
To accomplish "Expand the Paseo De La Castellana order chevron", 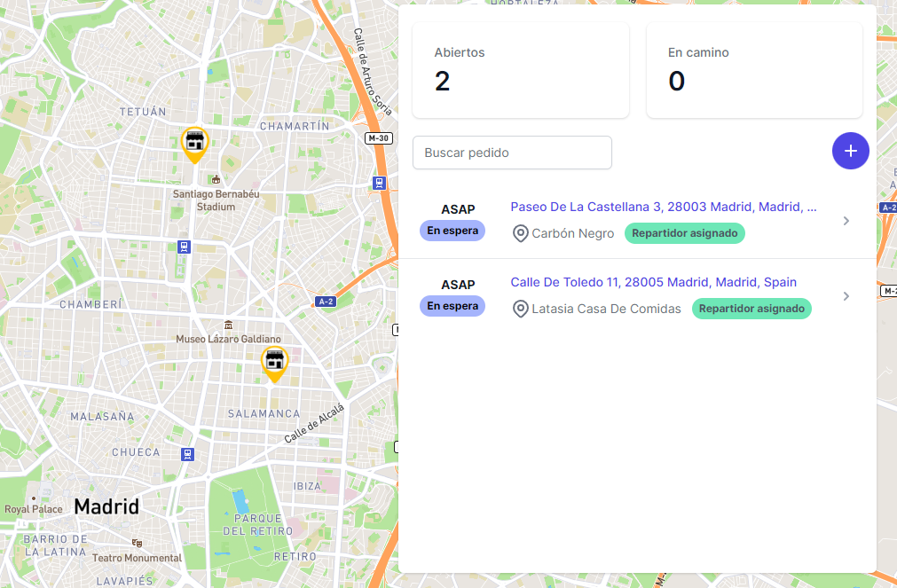I will tap(846, 221).
